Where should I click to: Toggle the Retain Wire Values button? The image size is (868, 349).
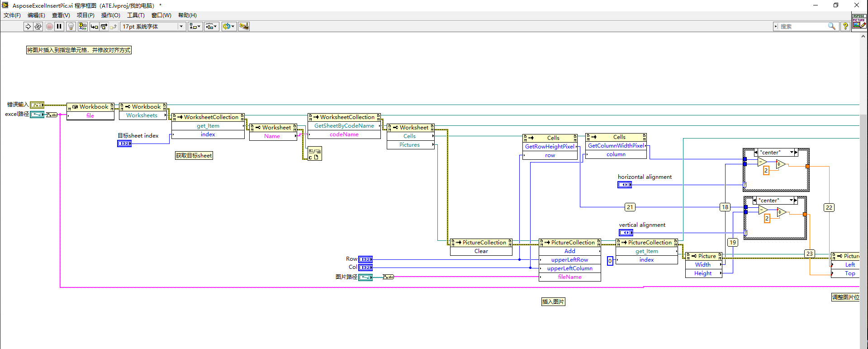pos(82,26)
